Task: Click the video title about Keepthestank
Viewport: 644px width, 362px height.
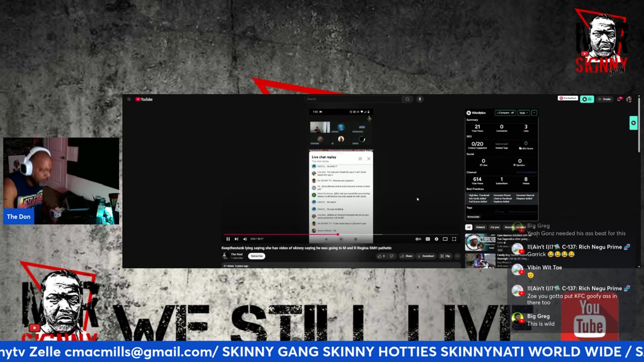Action: 306,248
